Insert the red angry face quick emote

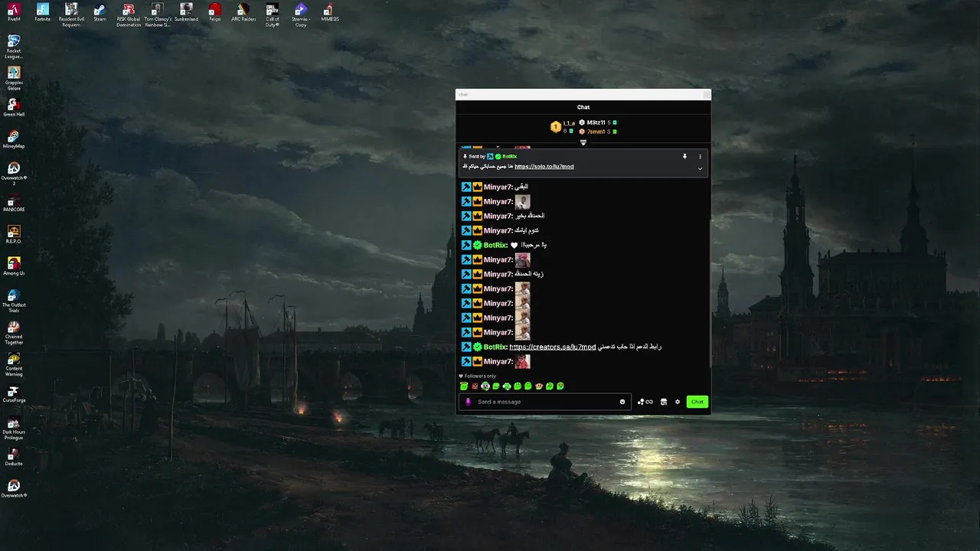(x=475, y=386)
